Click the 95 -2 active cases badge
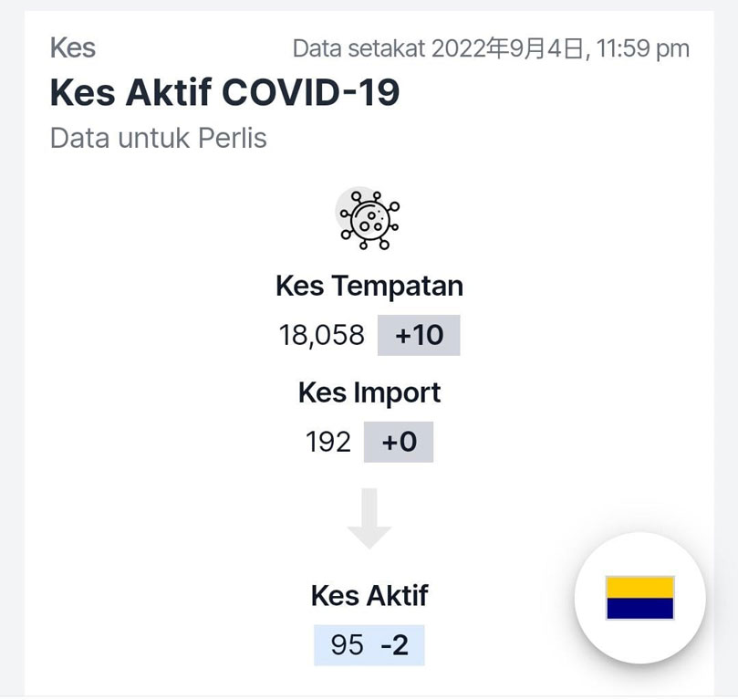 (x=369, y=645)
